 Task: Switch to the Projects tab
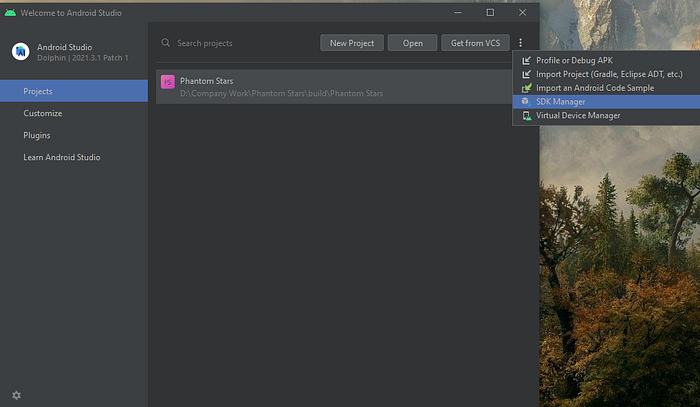pyautogui.click(x=74, y=91)
